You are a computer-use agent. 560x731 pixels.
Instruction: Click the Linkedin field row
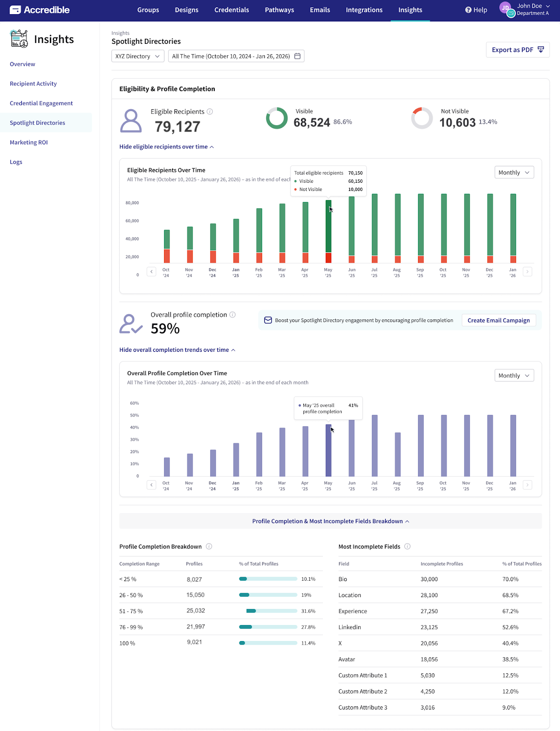coord(440,627)
